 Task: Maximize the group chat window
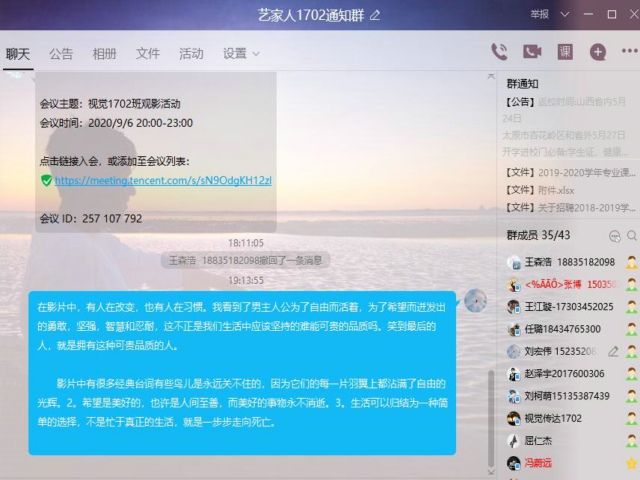[611, 15]
